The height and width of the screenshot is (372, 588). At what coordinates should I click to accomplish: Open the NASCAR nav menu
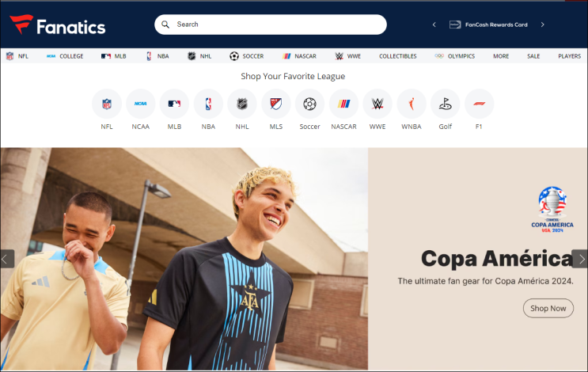point(299,56)
